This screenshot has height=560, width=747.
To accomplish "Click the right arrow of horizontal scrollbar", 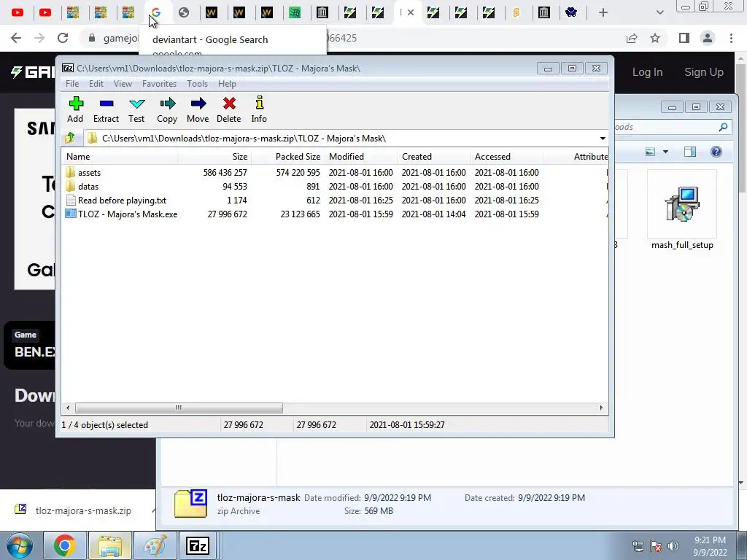I will click(601, 408).
